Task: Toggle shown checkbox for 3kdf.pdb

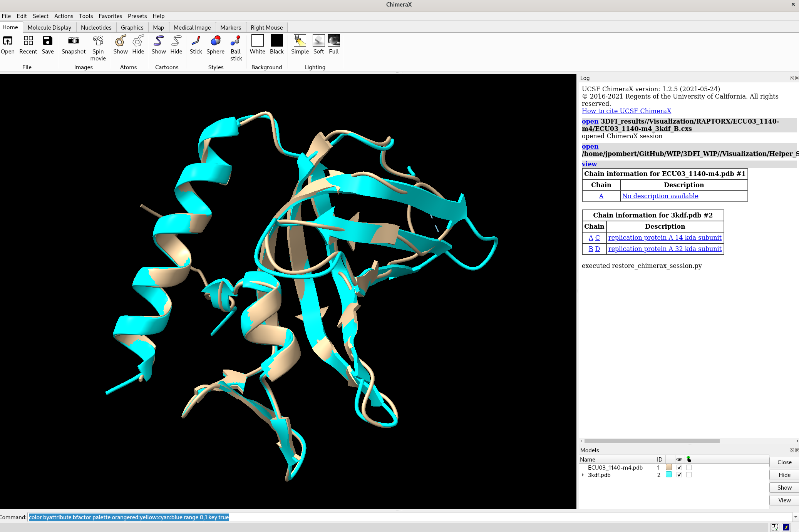Action: click(679, 475)
